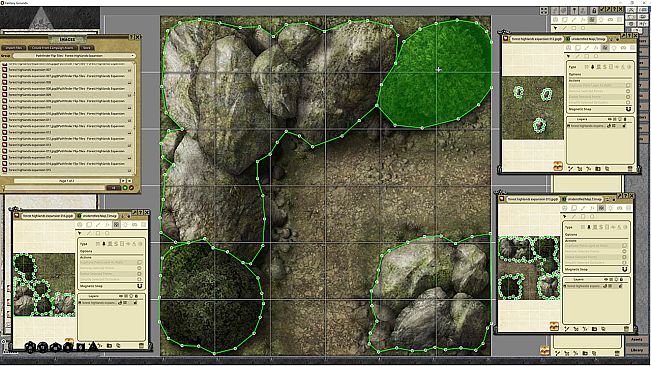This screenshot has height=366, width=651.
Task: Collapse the sub-toolbar arrow in top-right window
Action: (568, 56)
